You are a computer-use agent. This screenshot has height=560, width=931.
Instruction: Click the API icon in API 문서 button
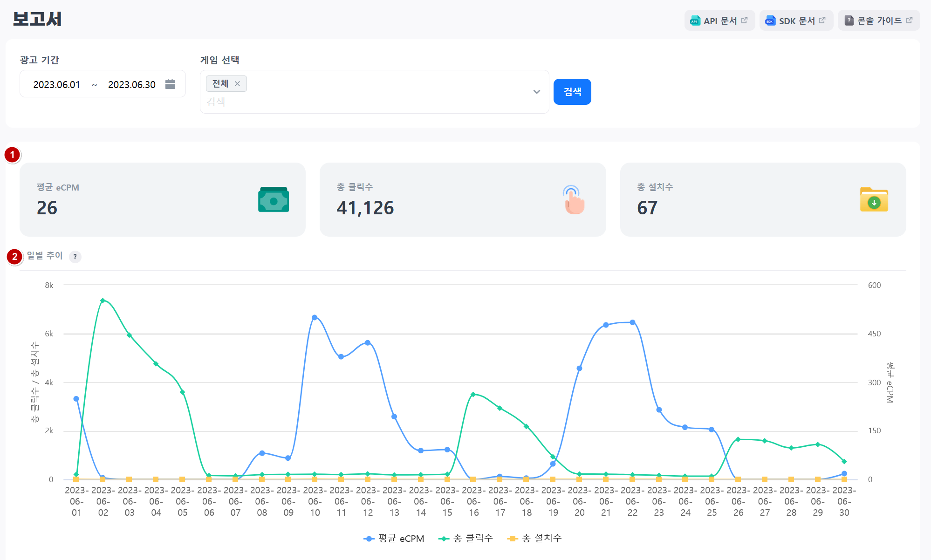click(695, 20)
